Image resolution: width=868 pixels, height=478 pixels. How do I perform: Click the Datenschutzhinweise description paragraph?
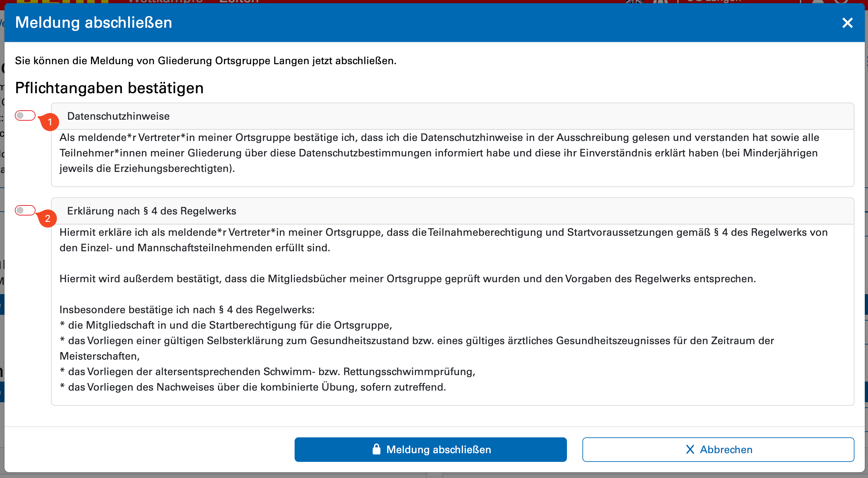point(438,153)
